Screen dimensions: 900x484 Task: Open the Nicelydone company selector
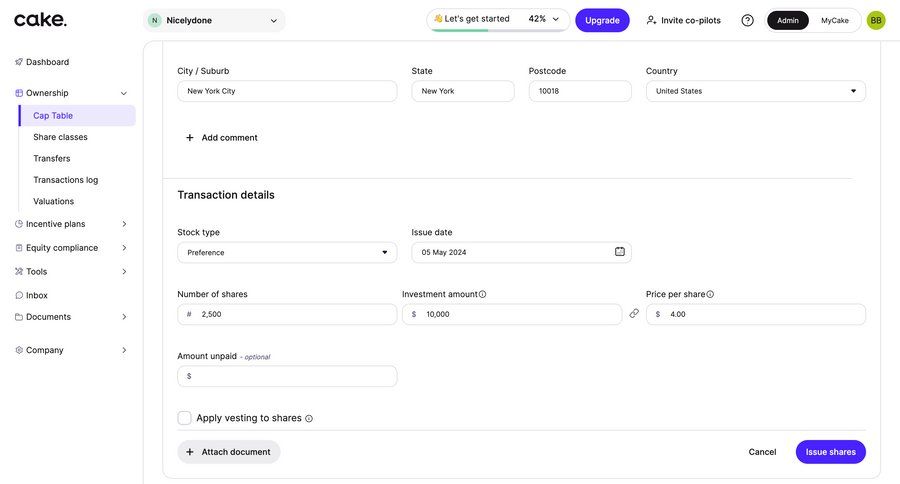click(x=214, y=20)
